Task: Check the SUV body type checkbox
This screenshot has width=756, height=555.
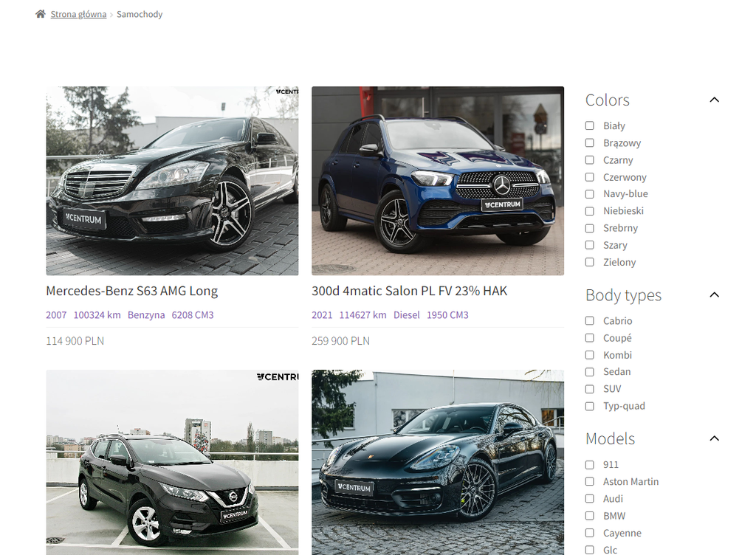Action: pos(590,389)
